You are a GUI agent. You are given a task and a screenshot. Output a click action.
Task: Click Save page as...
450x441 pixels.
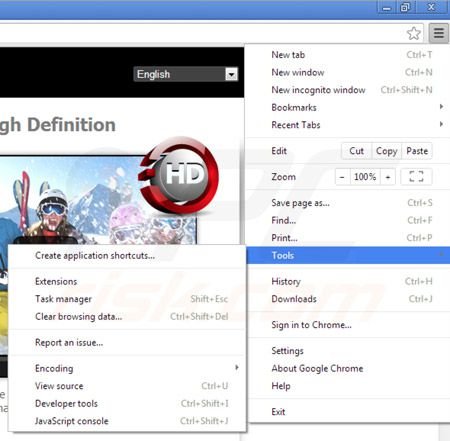(x=348, y=203)
